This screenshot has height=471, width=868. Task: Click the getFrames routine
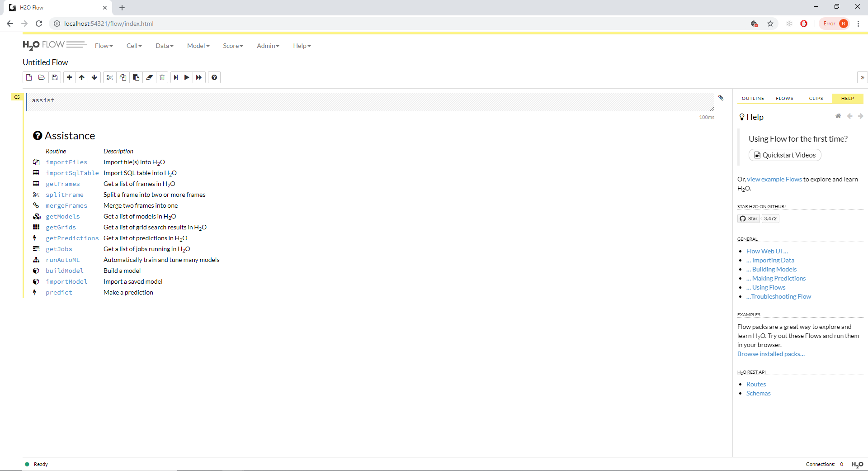coord(62,184)
